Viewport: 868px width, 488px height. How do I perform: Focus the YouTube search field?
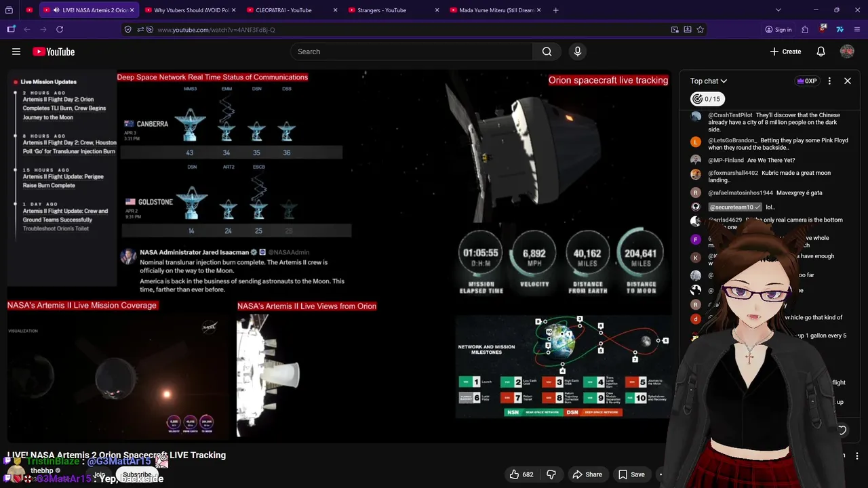pyautogui.click(x=412, y=52)
